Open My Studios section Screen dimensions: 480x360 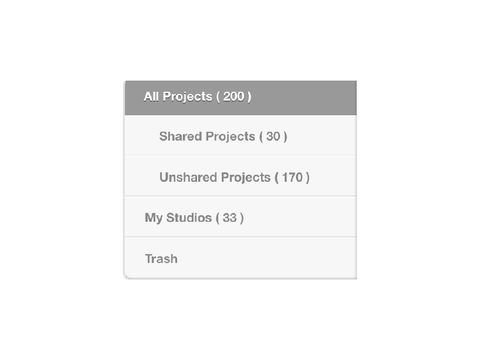click(241, 217)
